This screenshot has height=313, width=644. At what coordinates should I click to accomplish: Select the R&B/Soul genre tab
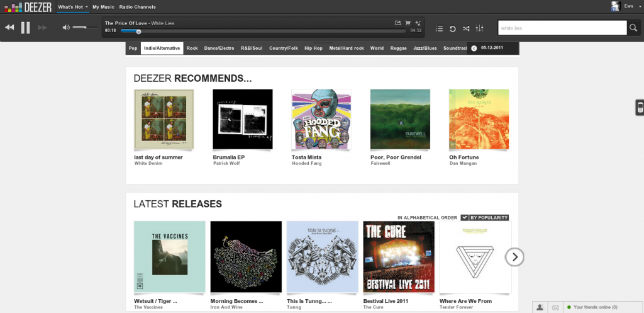(x=252, y=48)
